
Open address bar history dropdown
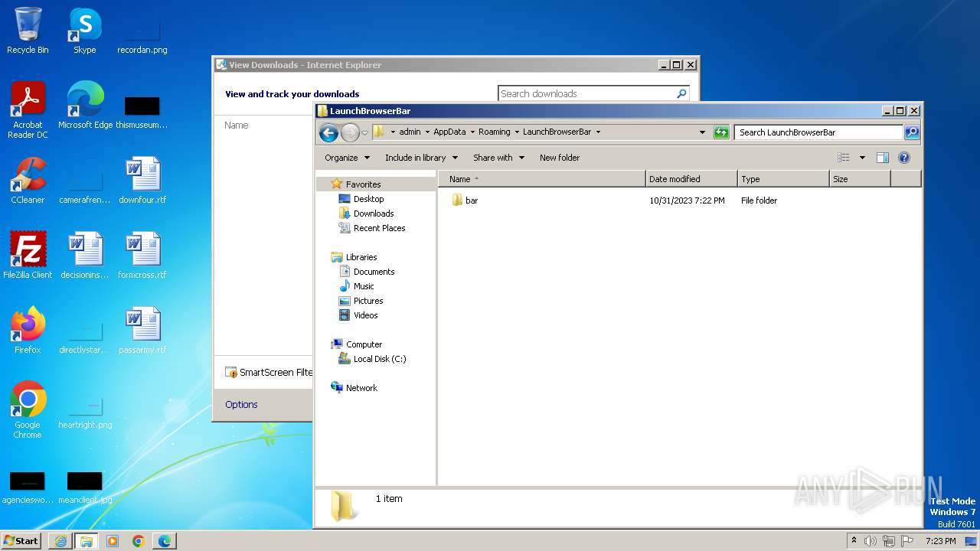coord(702,132)
